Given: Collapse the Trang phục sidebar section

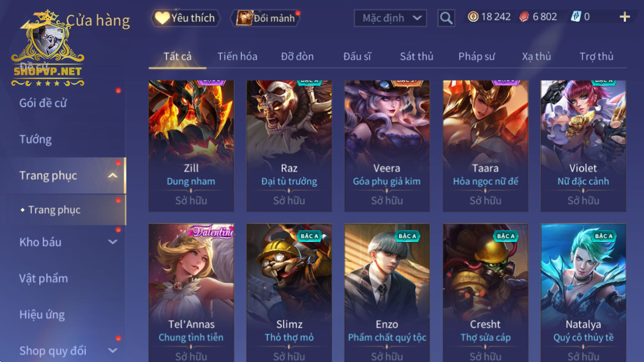Looking at the screenshot, I should point(113,176).
